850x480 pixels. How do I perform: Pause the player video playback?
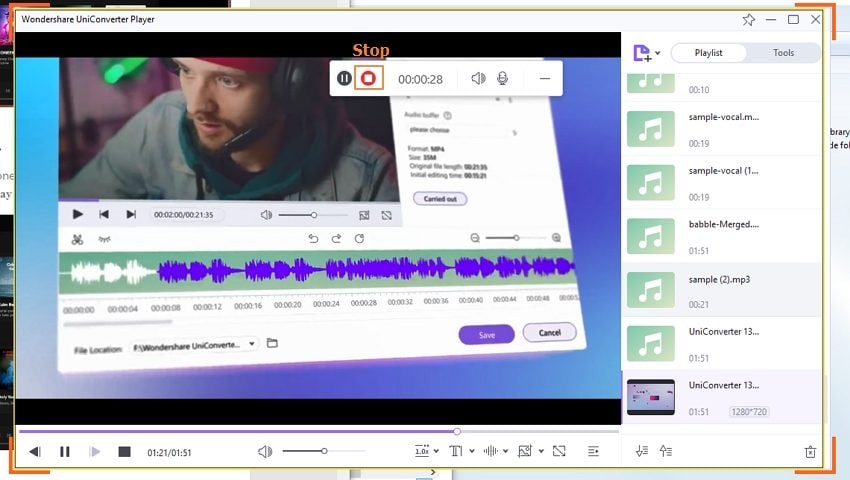tap(65, 451)
